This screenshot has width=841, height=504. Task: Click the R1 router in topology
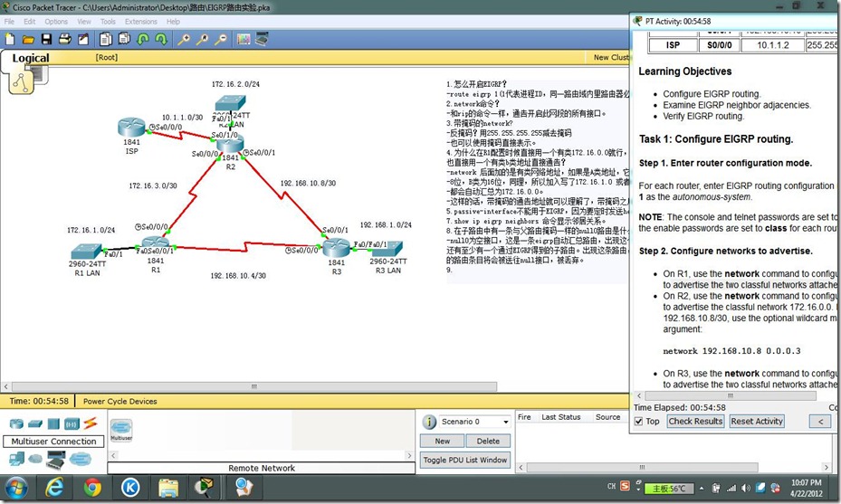tap(156, 246)
